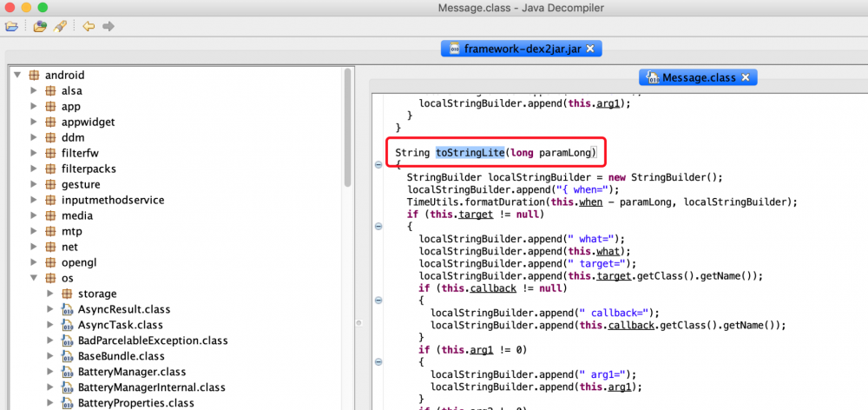
Task: Click the AsyncResult.class file icon
Action: [67, 309]
